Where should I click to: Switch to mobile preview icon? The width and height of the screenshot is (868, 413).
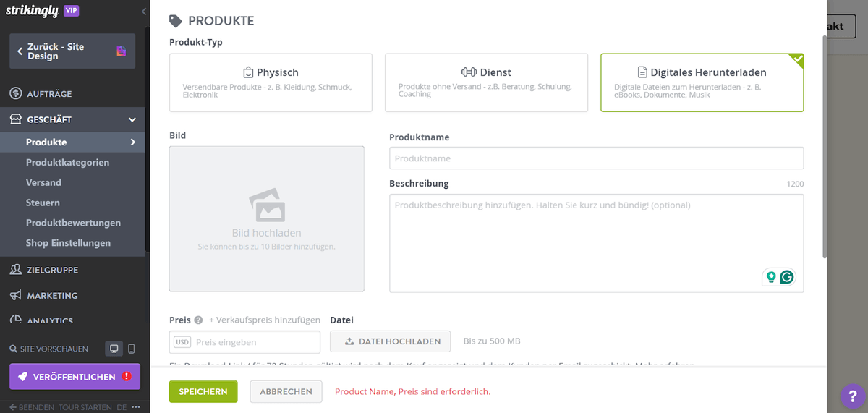pos(131,349)
